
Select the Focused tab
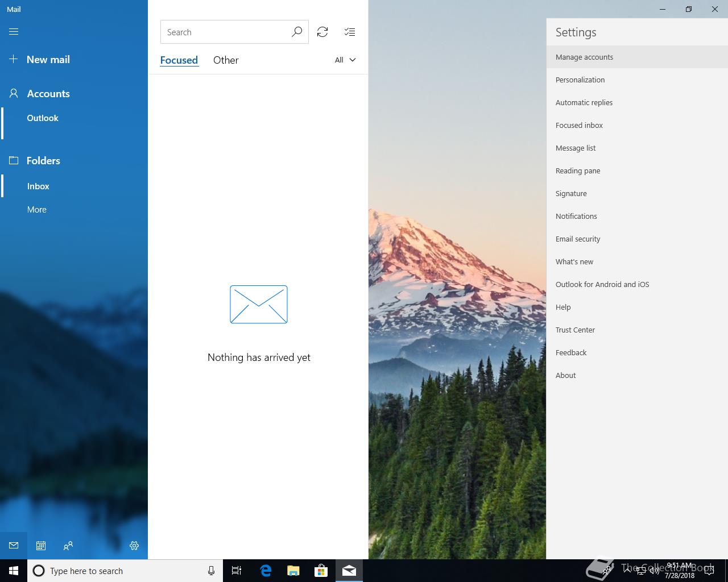[179, 60]
